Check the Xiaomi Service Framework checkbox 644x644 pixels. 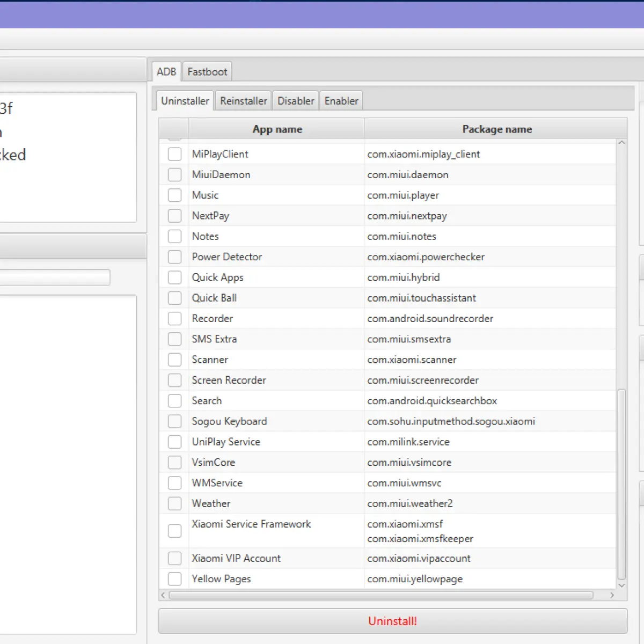point(174,531)
